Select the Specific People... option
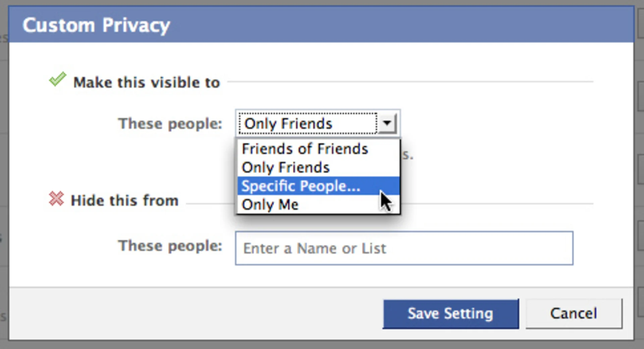The height and width of the screenshot is (349, 644). [x=301, y=186]
